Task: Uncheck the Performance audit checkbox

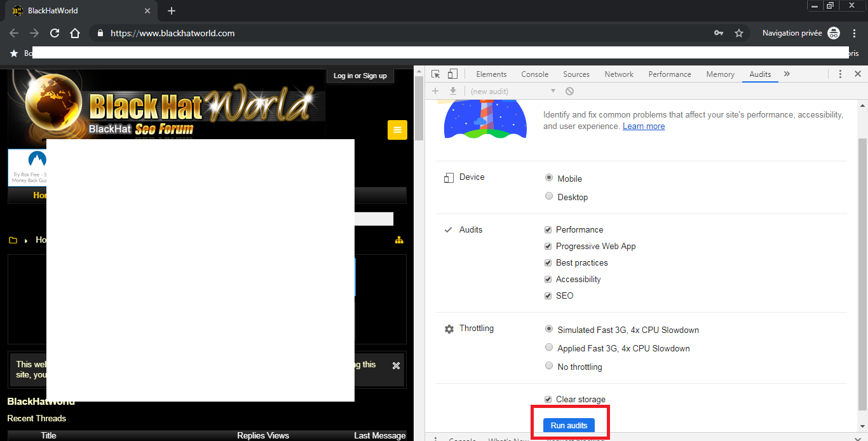Action: click(548, 229)
